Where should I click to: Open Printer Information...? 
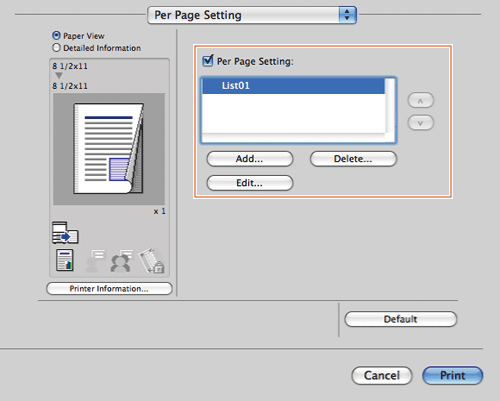pyautogui.click(x=109, y=289)
